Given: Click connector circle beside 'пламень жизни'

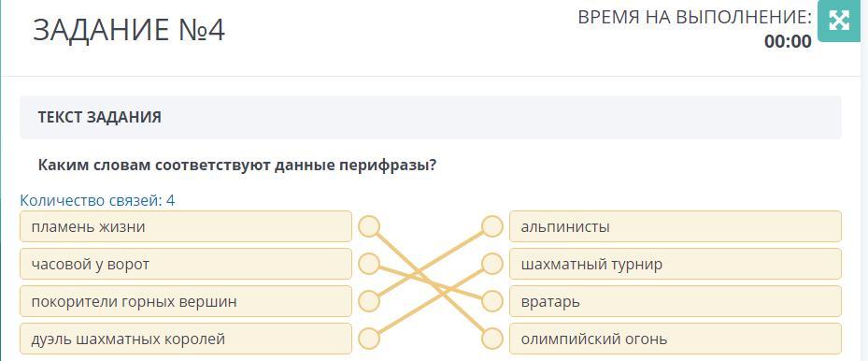Looking at the screenshot, I should click(369, 226).
